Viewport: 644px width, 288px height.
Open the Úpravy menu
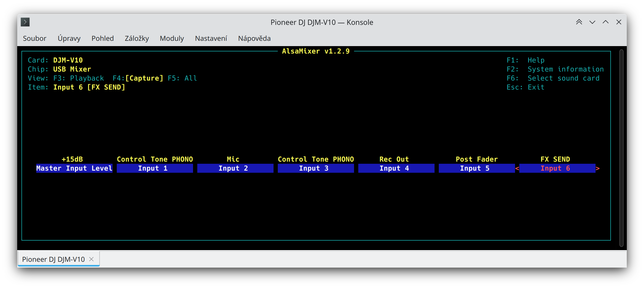pyautogui.click(x=69, y=38)
